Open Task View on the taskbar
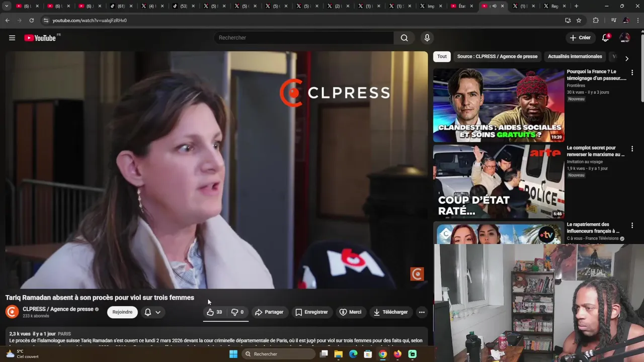The image size is (644, 362). (324, 354)
